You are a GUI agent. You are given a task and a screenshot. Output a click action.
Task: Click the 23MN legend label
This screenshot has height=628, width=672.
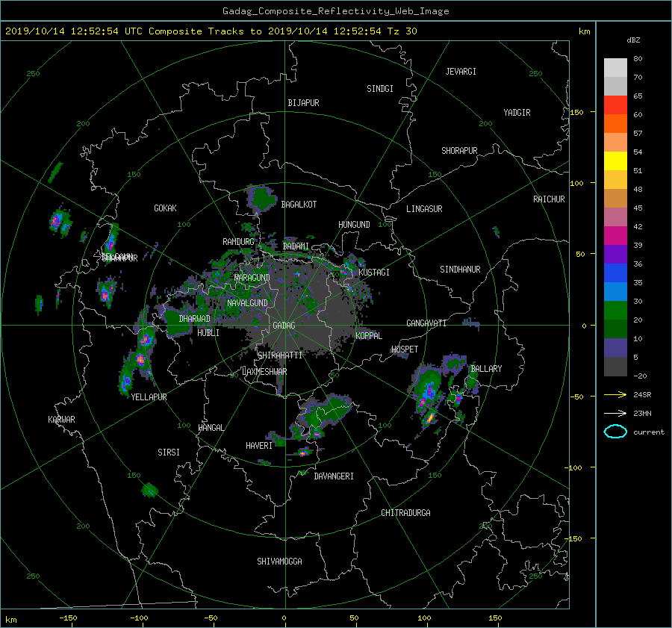point(642,414)
